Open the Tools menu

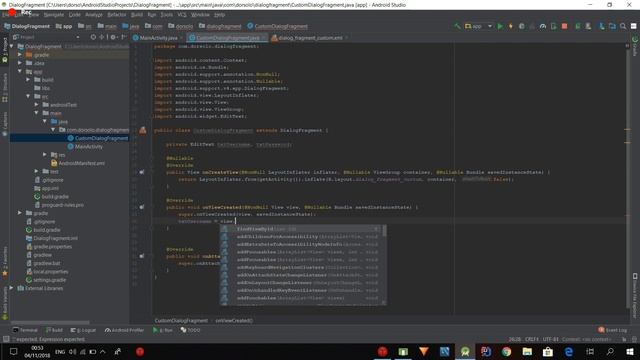(x=166, y=15)
